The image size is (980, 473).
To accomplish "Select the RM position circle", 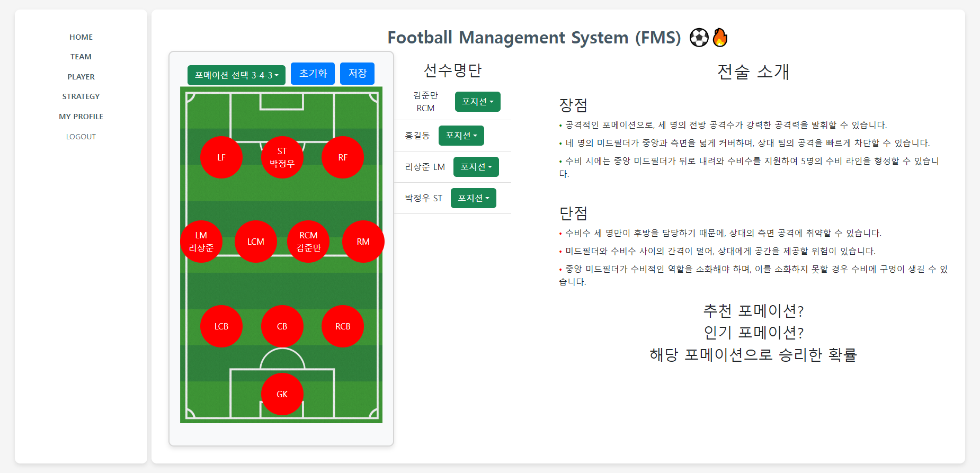I will [363, 241].
